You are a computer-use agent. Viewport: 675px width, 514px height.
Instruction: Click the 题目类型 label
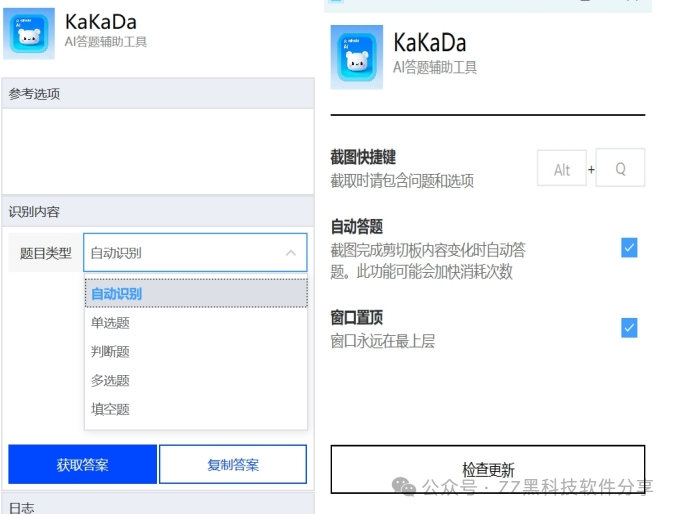(45, 253)
